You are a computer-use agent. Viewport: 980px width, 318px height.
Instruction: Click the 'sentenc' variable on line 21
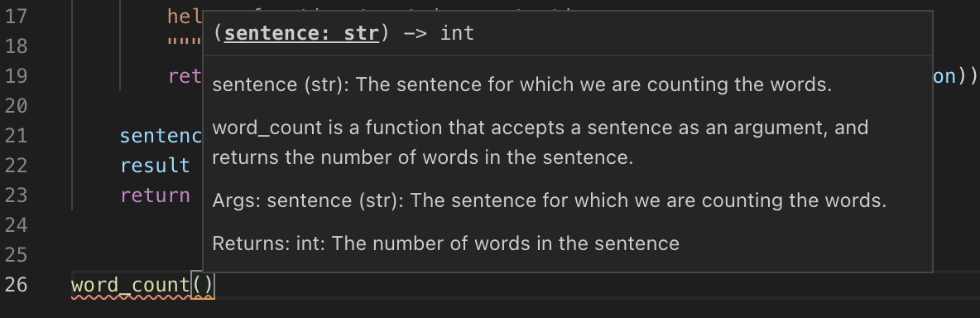161,136
